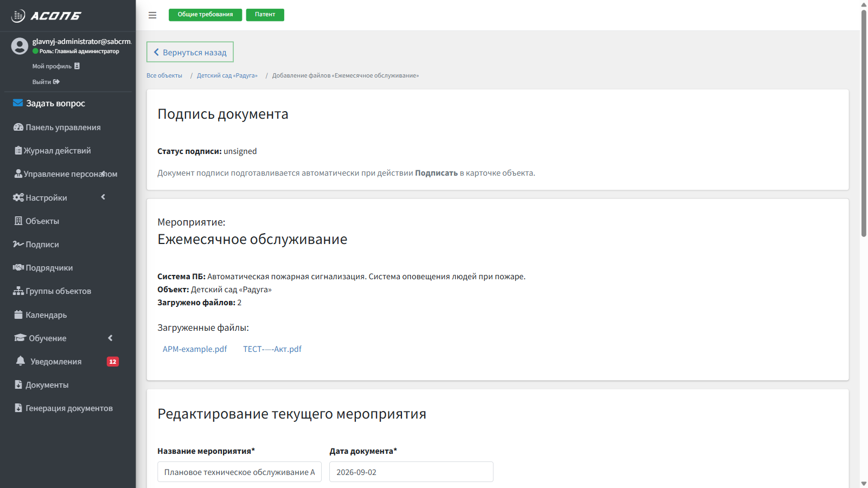
Task: Open Мой профиль link
Action: 56,66
